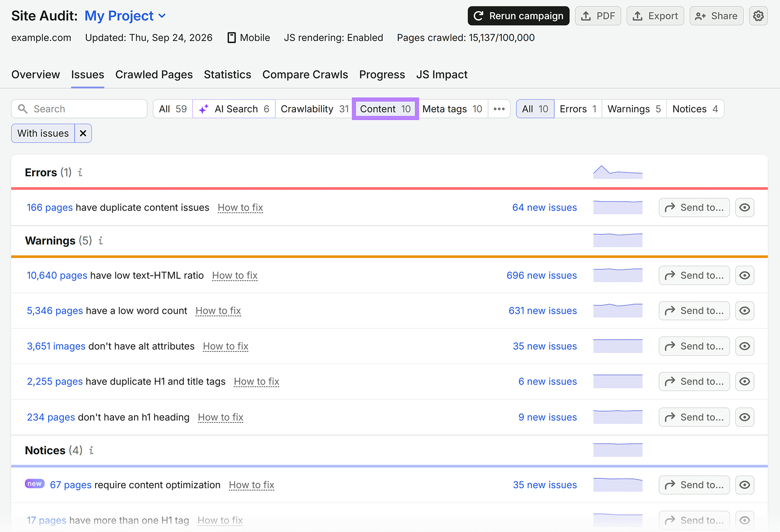View 631 new issues link
780x532 pixels.
coord(543,311)
